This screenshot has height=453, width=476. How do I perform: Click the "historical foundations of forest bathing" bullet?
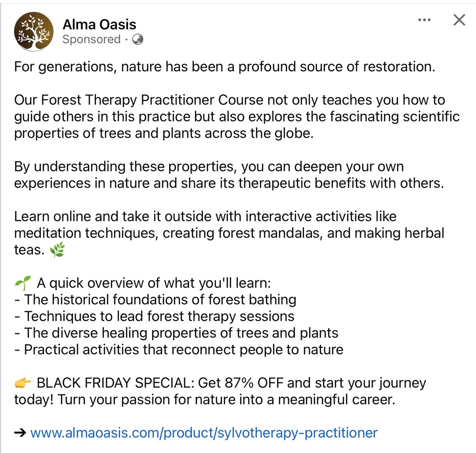(x=160, y=300)
